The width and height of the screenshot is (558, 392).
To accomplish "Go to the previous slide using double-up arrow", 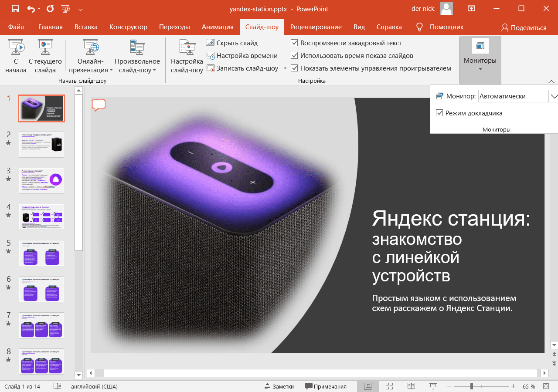I will point(554,354).
